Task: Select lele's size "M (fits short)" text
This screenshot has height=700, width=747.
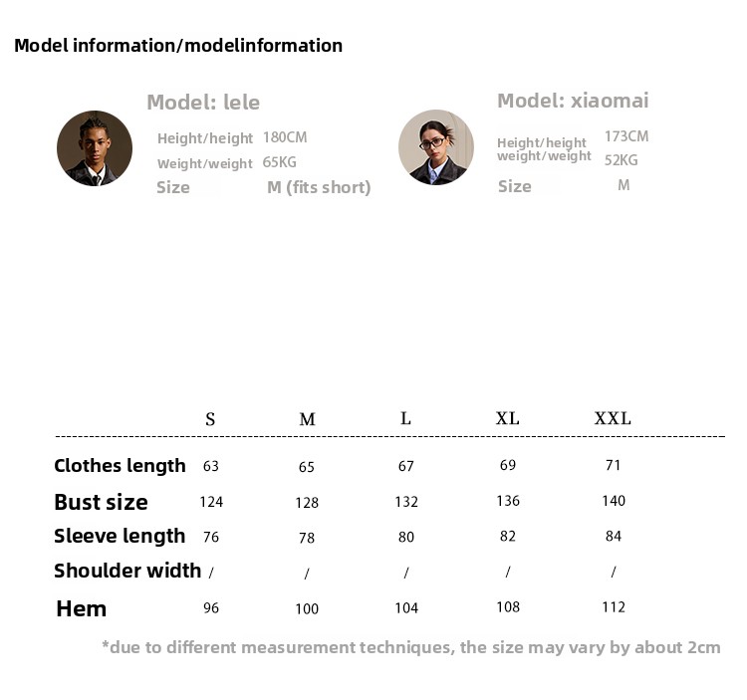Action: click(319, 187)
